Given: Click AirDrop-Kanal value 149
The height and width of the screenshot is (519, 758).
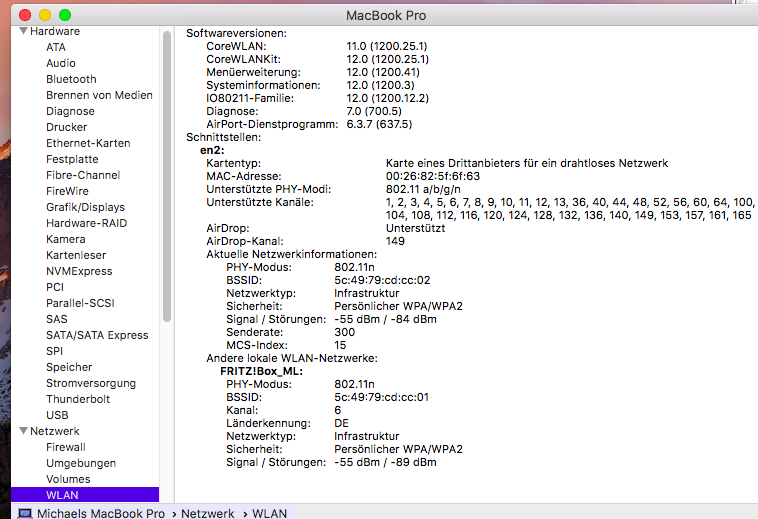Looking at the screenshot, I should click(x=395, y=241).
